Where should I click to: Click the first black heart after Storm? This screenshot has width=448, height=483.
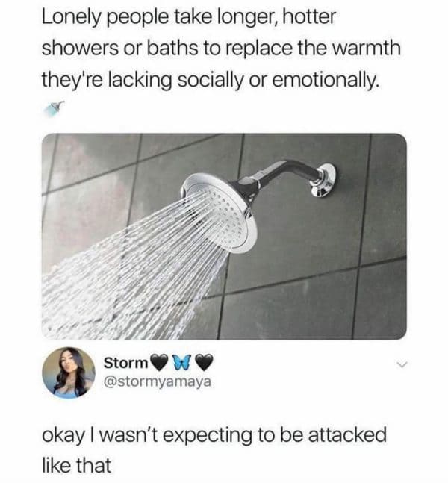(160, 363)
